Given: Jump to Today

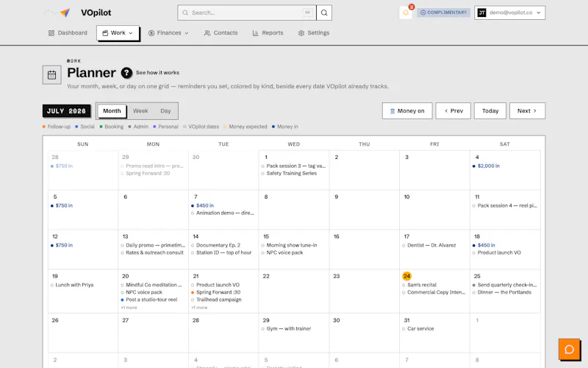Looking at the screenshot, I should [490, 111].
